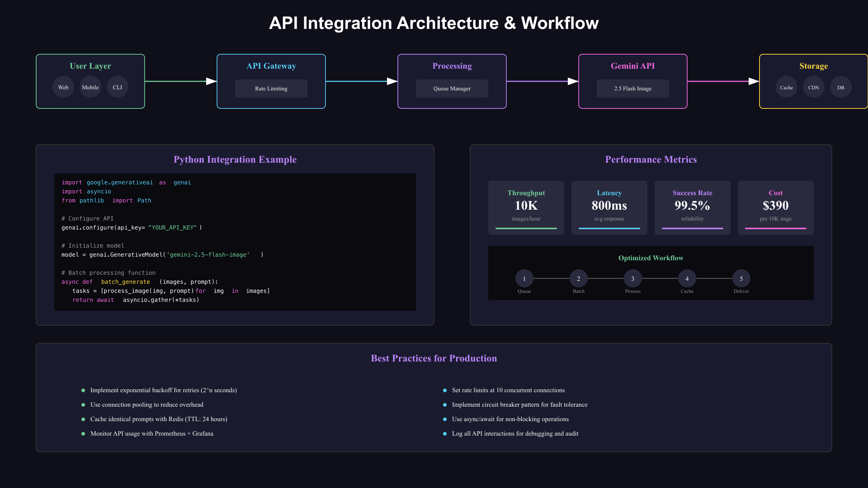Click the CLI circle in User Layer
The height and width of the screenshot is (488, 868).
pos(118,87)
